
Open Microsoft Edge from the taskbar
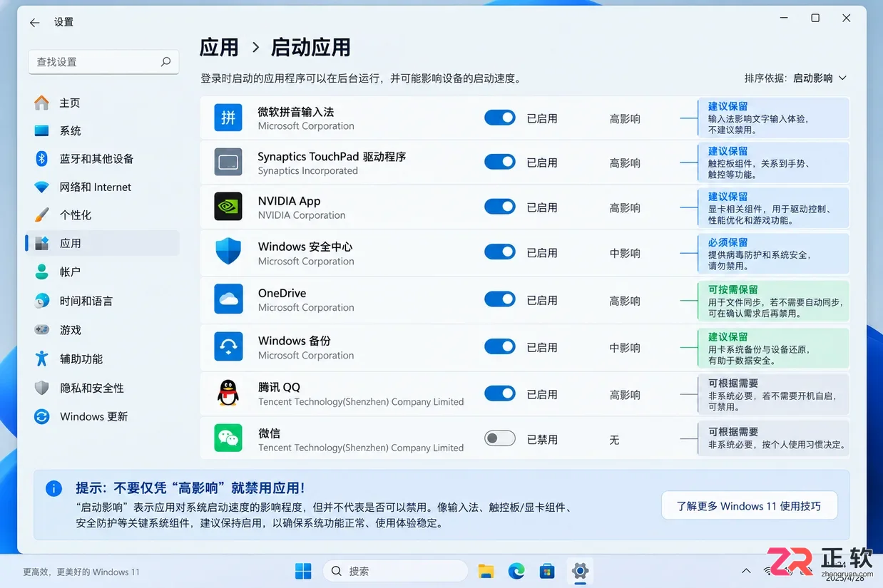516,571
